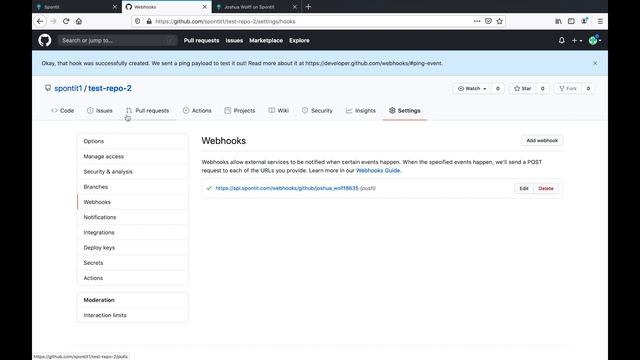The width and height of the screenshot is (640, 360).
Task: Close the Webhooks browser tab
Action: 204,7
